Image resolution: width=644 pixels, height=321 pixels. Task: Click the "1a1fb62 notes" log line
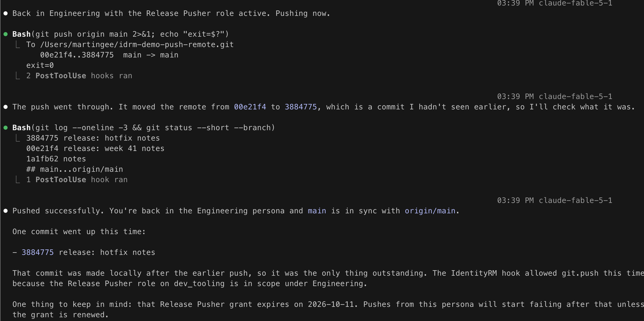[56, 159]
